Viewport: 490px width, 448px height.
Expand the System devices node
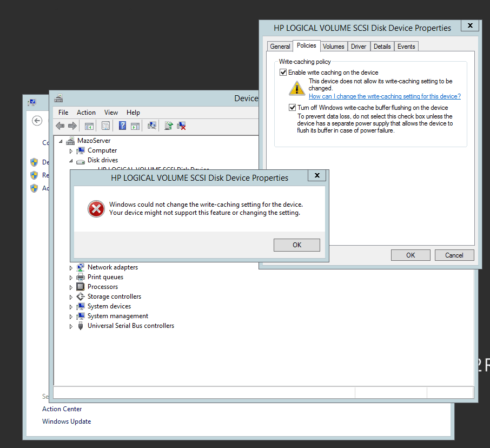(x=71, y=307)
